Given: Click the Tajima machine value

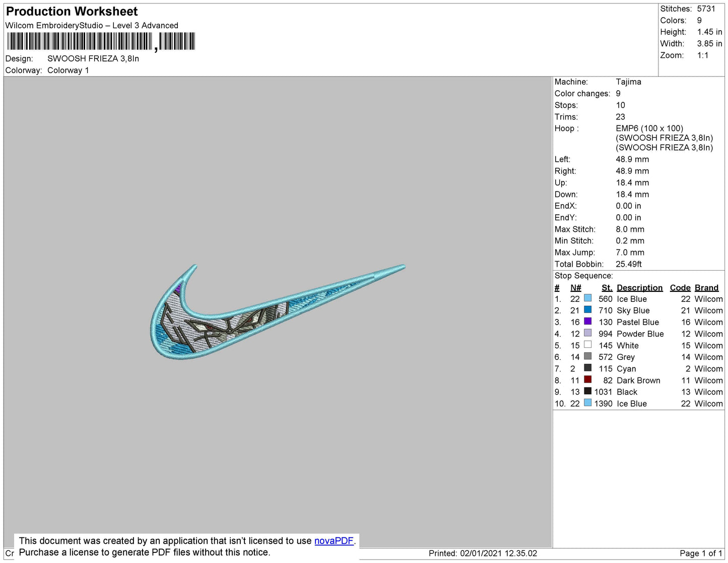Looking at the screenshot, I should point(628,82).
